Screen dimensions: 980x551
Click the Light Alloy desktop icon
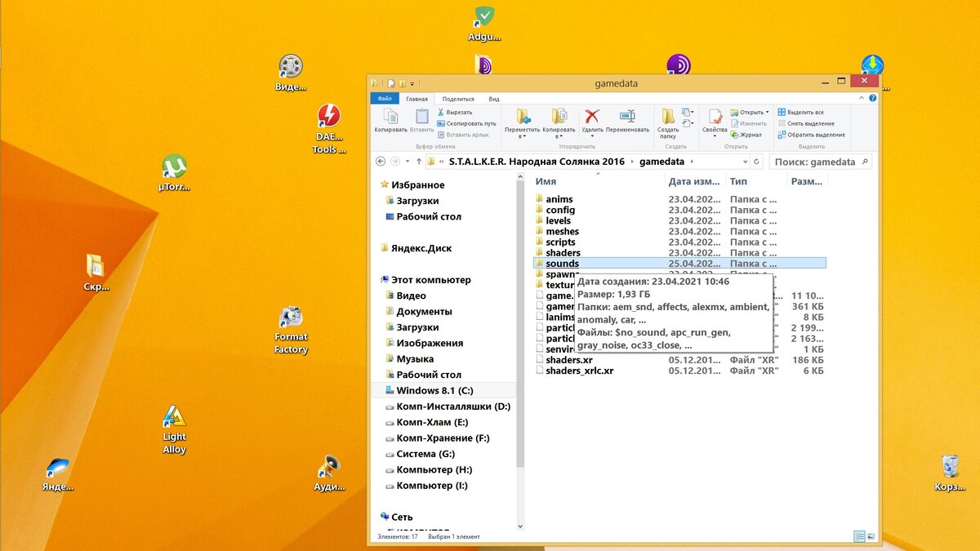click(174, 430)
